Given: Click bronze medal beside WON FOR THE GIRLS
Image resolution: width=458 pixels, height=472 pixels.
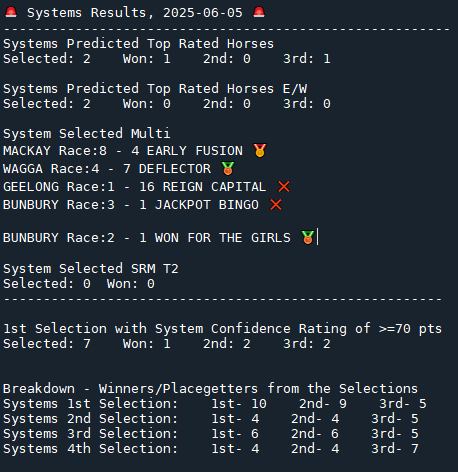Looking at the screenshot, I should coord(307,237).
